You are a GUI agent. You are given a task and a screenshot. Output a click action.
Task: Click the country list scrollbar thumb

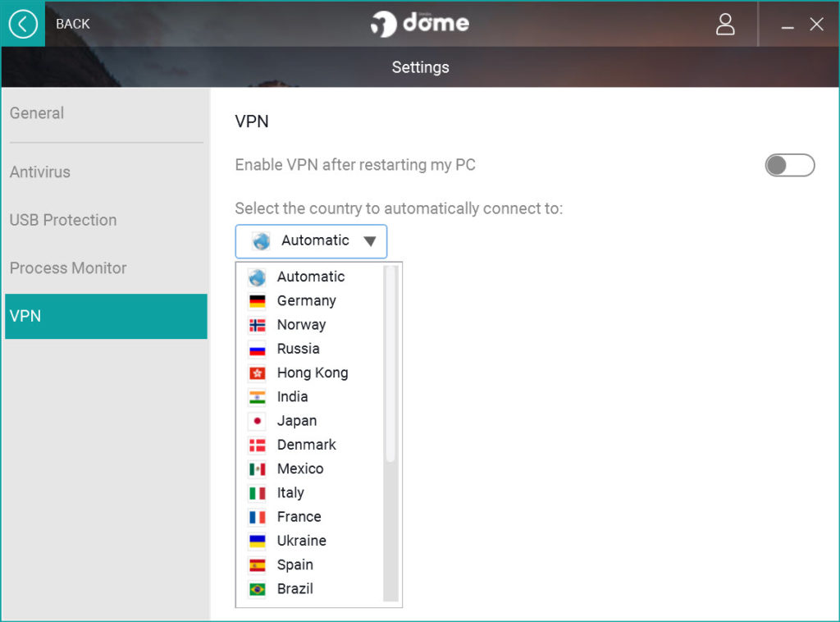[390, 364]
